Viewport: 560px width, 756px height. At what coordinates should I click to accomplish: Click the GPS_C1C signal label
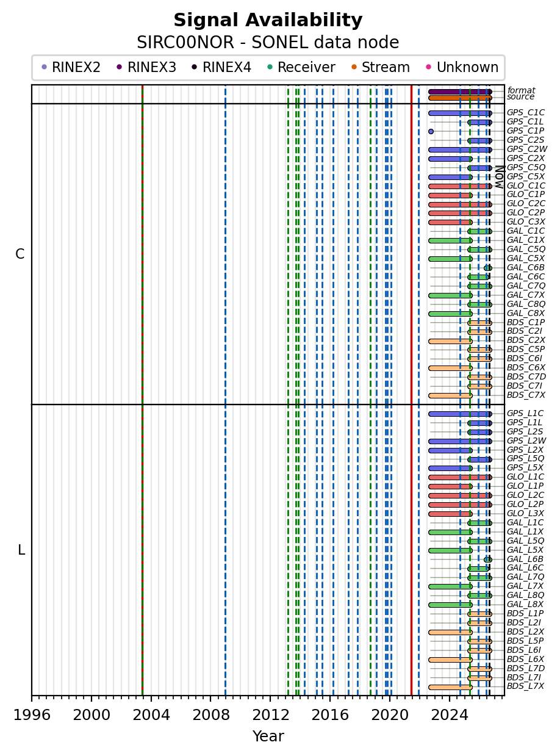526,113
